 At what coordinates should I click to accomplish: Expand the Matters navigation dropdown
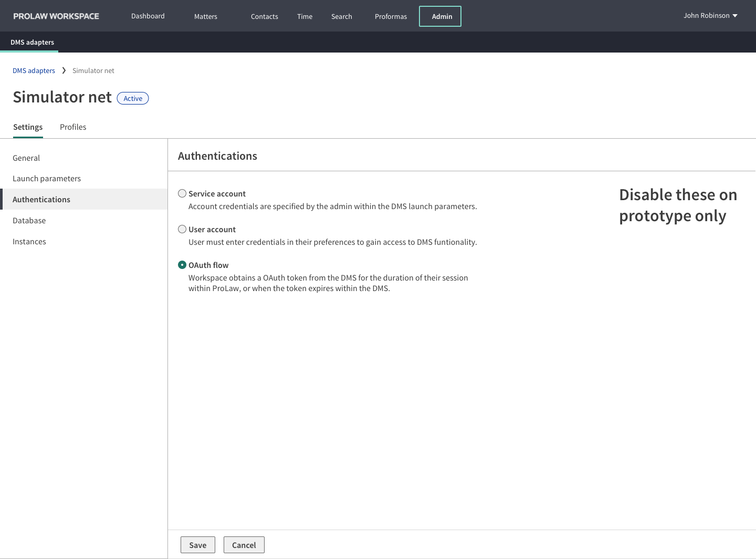click(x=205, y=16)
